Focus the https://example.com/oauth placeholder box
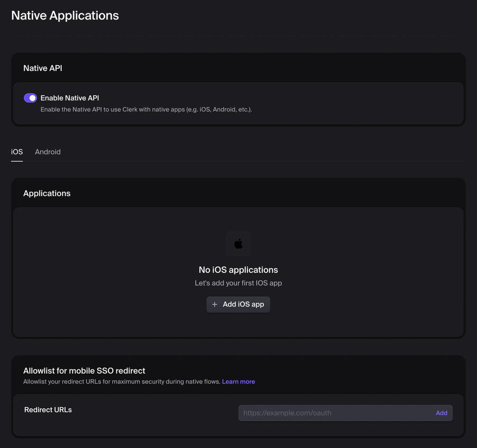This screenshot has width=477, height=448. (x=338, y=413)
